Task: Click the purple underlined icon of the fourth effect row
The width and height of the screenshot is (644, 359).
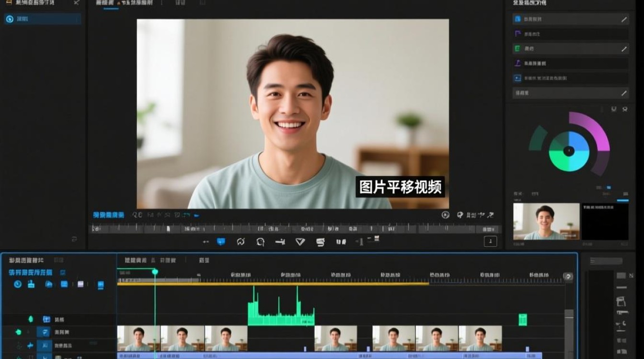Action: point(517,63)
